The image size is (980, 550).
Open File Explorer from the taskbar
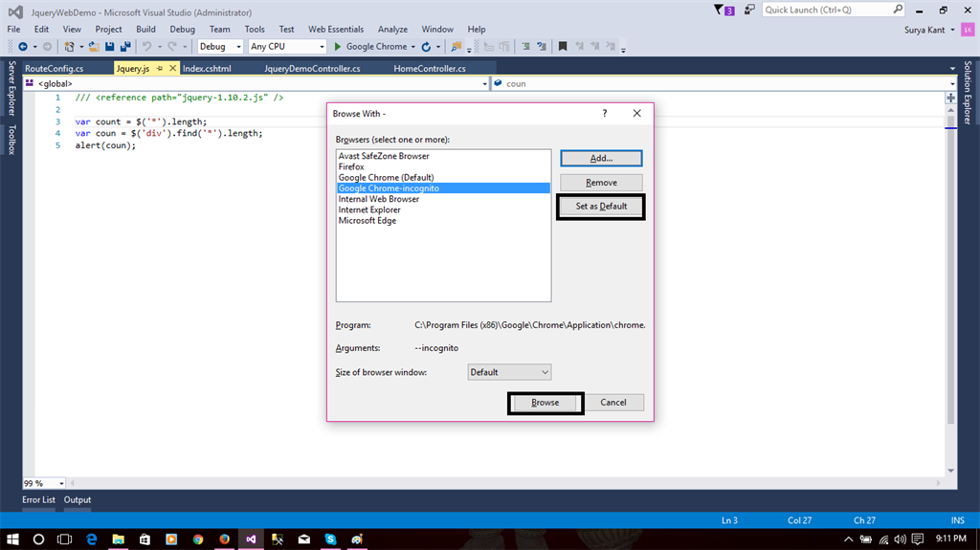tap(118, 539)
